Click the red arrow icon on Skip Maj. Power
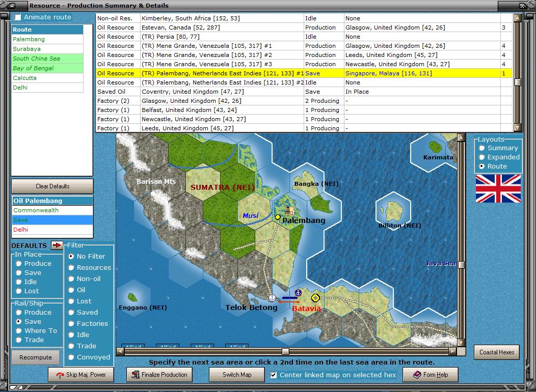The height and width of the screenshot is (392, 536). (x=60, y=375)
